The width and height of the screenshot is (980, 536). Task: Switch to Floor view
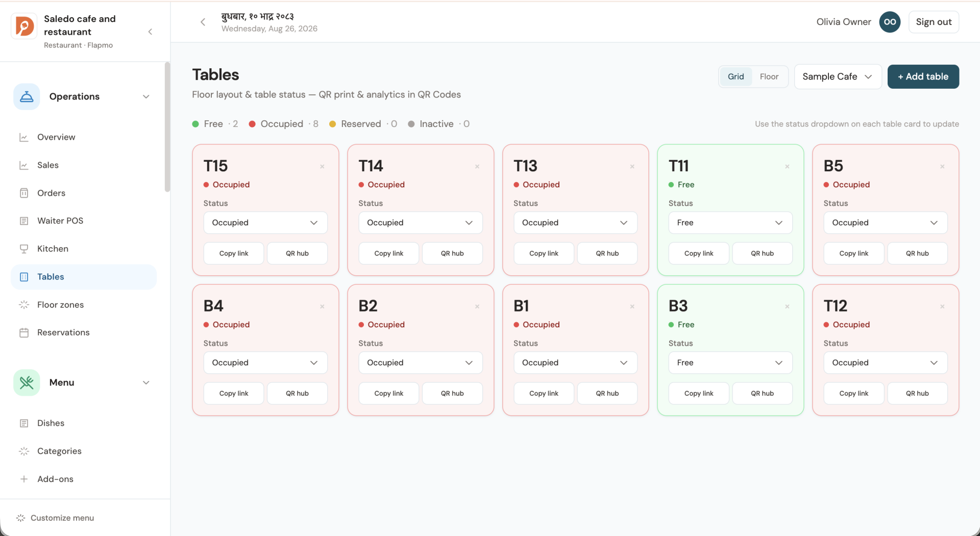(769, 76)
